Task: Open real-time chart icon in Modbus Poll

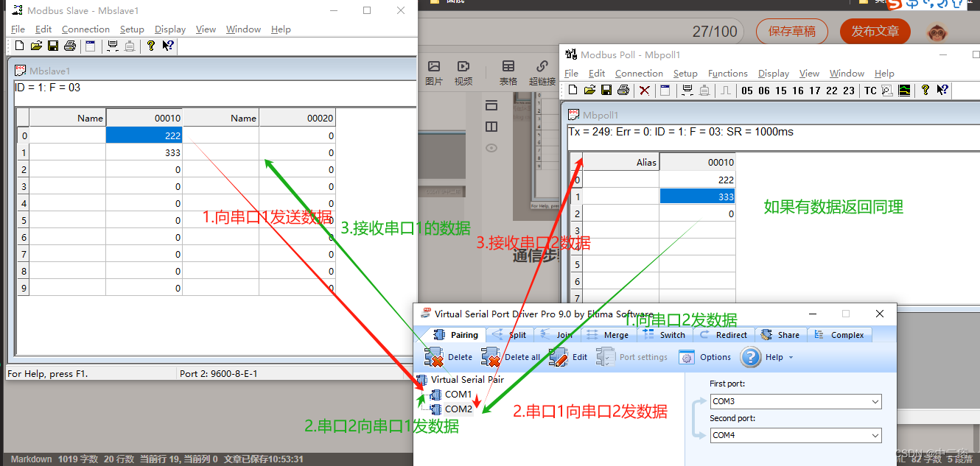Action: pyautogui.click(x=904, y=91)
